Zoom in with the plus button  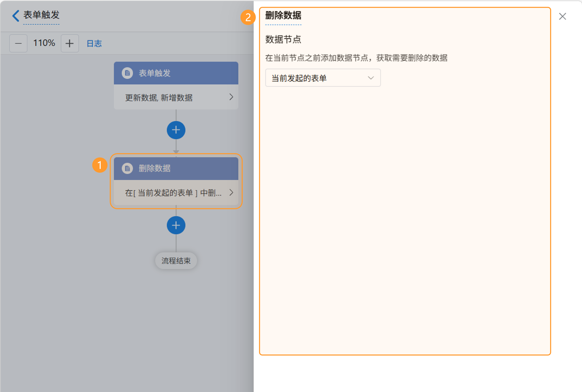70,43
